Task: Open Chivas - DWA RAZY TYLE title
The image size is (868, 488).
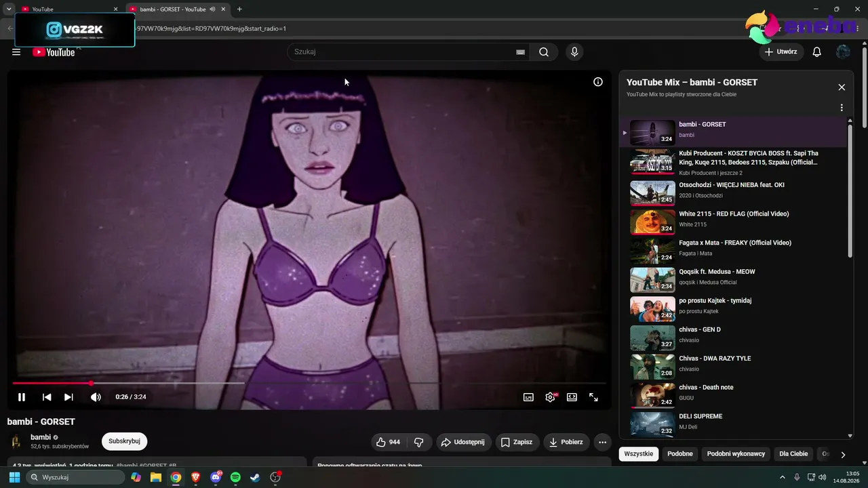Action: [715, 359]
